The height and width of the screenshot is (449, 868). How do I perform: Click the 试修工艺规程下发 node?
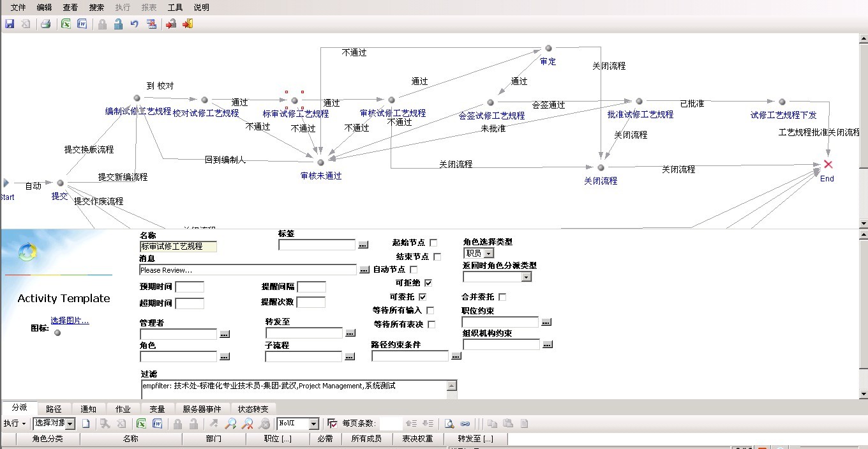pos(782,102)
